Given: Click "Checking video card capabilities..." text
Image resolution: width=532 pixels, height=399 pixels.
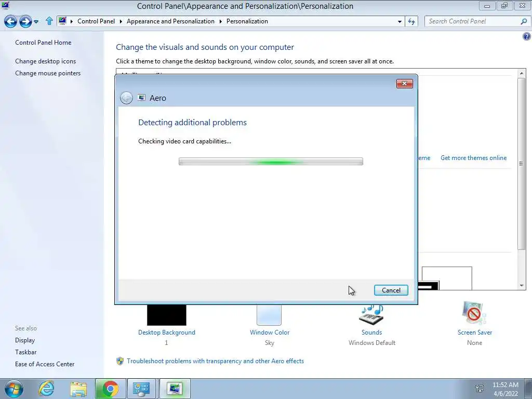Looking at the screenshot, I should click(184, 141).
